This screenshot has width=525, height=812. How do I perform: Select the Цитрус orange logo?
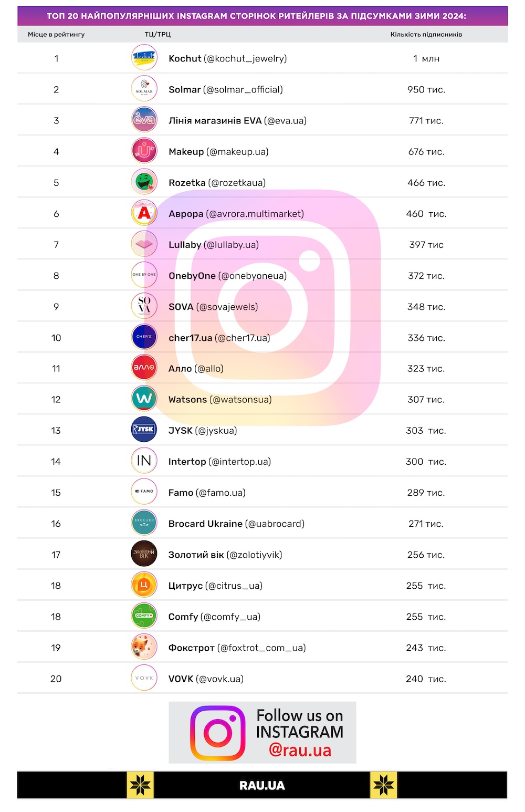click(144, 585)
